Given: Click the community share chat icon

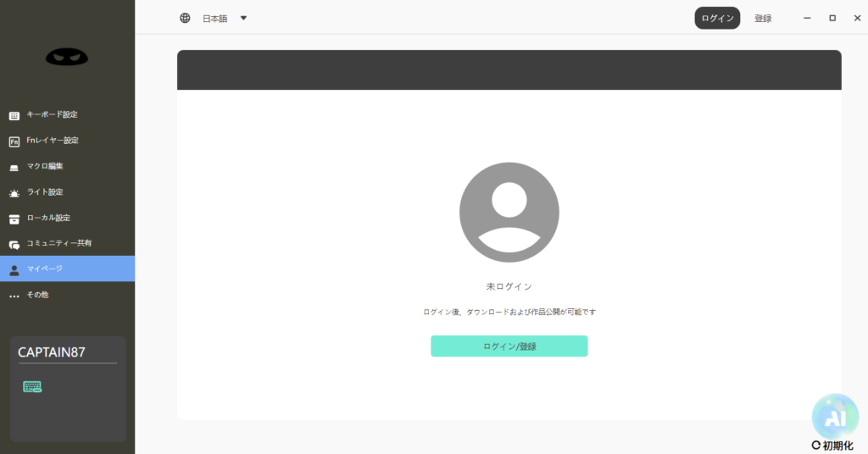Looking at the screenshot, I should click(14, 244).
